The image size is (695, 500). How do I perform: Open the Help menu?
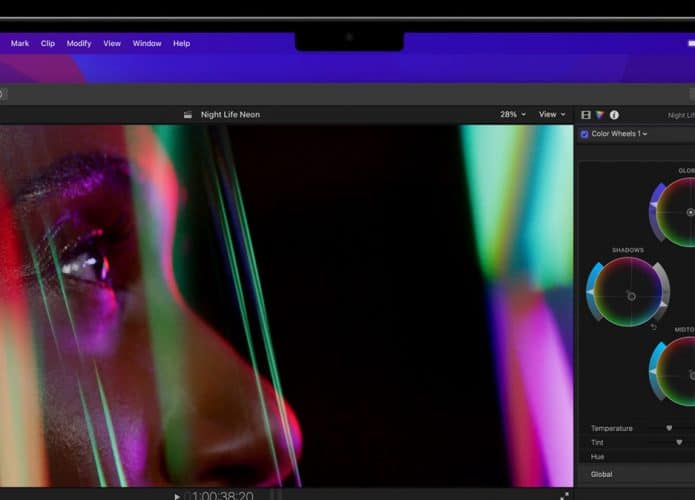[182, 43]
